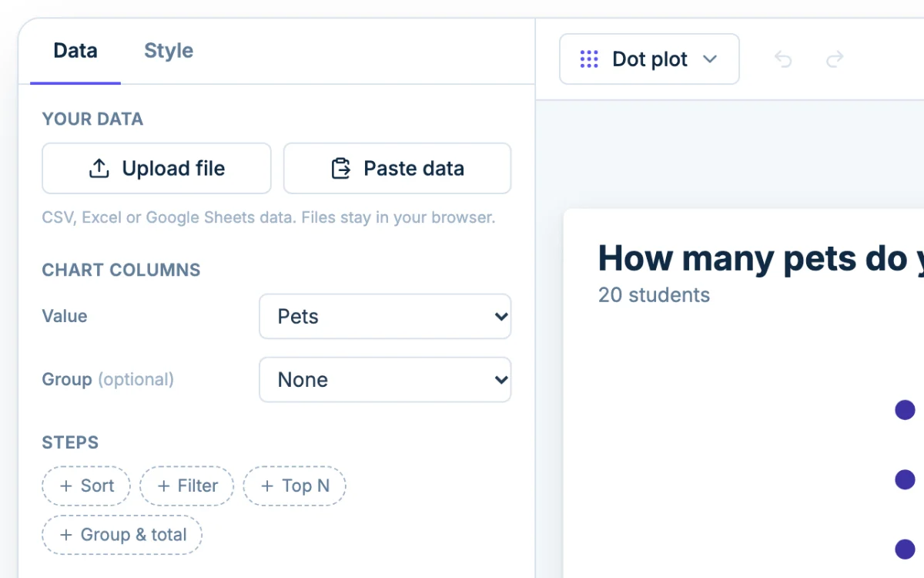Add a Top N step
924x578 pixels.
(x=294, y=486)
